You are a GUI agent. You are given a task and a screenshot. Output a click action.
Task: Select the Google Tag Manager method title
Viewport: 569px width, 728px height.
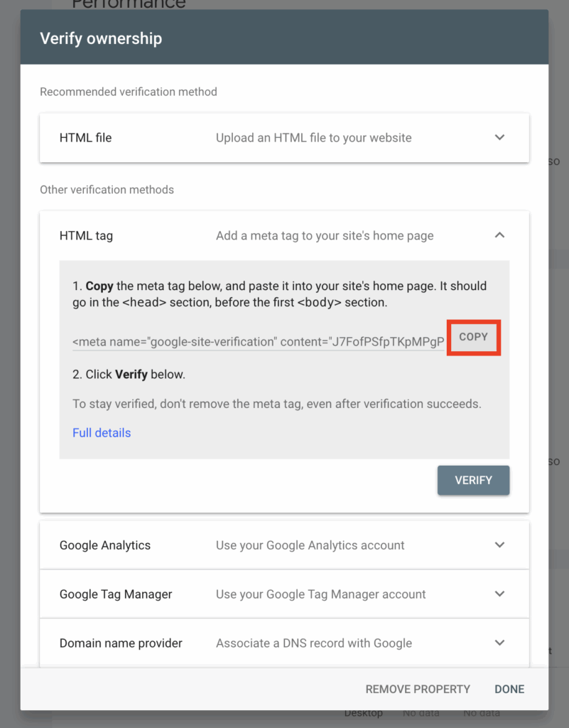click(x=116, y=594)
